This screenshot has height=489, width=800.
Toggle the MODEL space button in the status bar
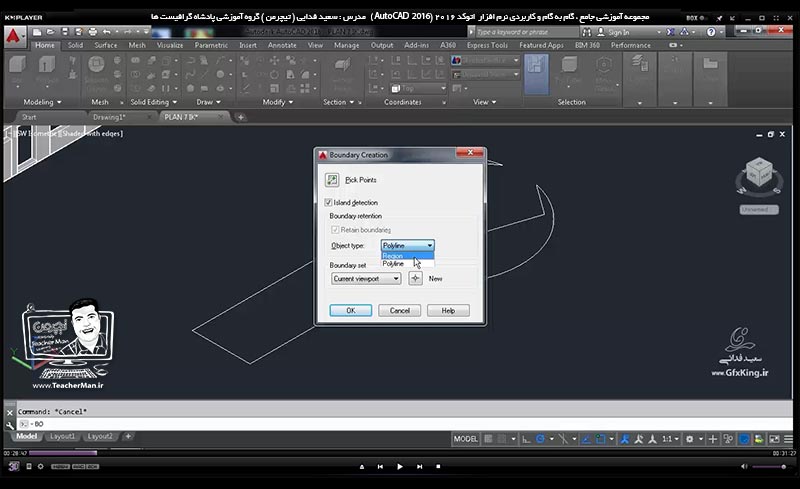pyautogui.click(x=465, y=439)
